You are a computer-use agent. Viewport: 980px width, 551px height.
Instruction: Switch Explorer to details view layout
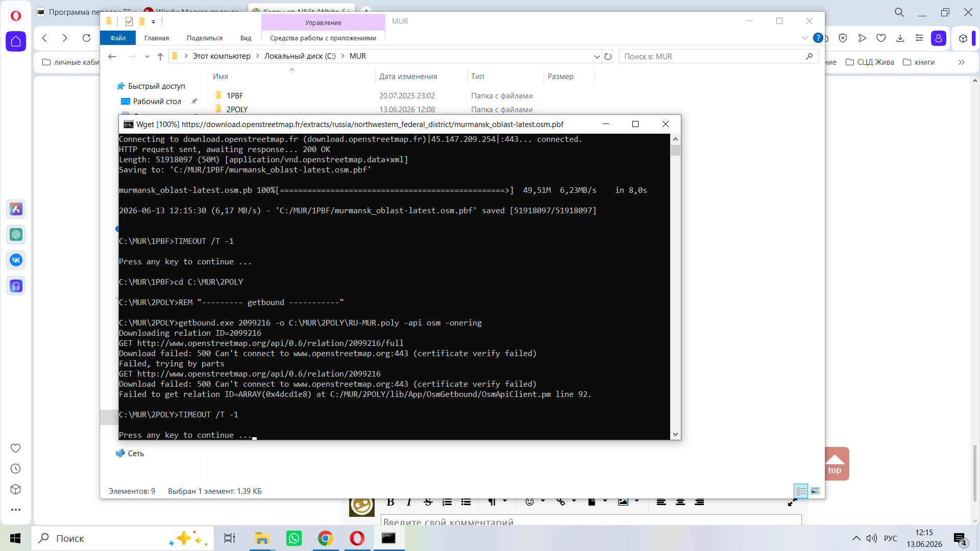(x=801, y=491)
